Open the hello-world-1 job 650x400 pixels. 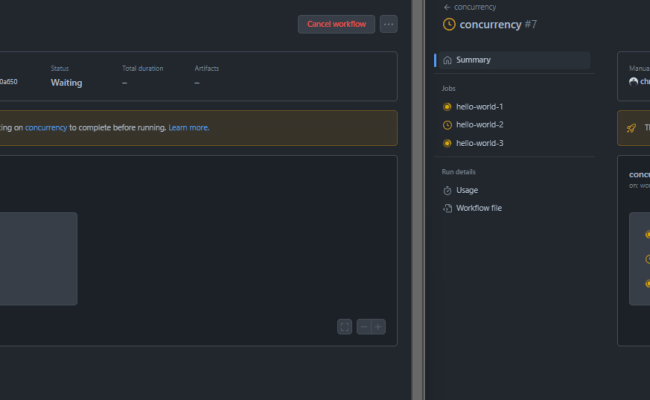(480, 107)
